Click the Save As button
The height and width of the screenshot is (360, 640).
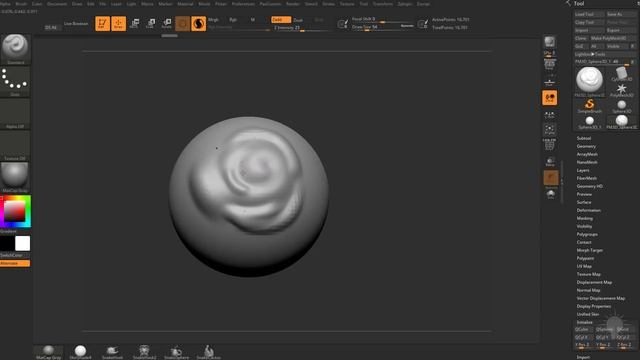coord(621,14)
